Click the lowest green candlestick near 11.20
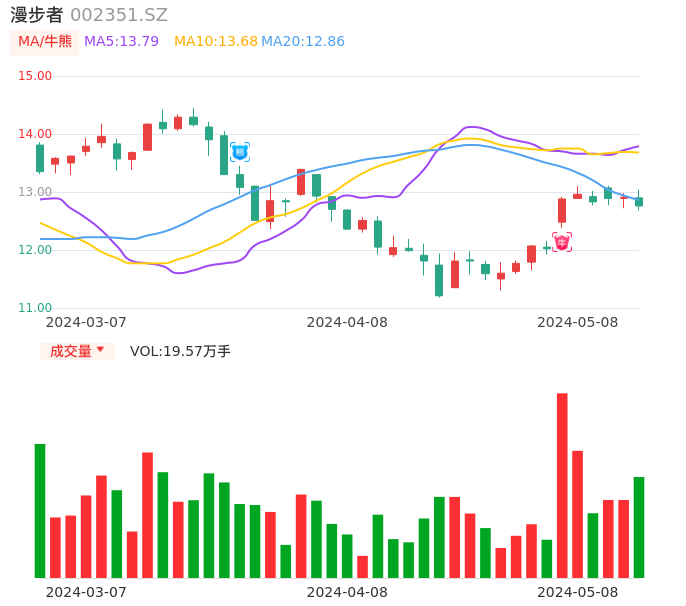 [x=439, y=280]
